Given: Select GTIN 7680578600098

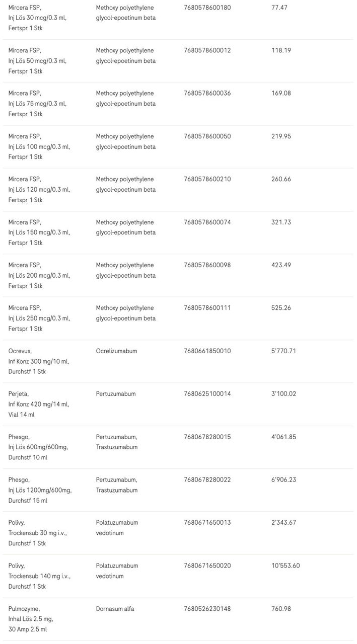Looking at the screenshot, I should click(x=207, y=265).
